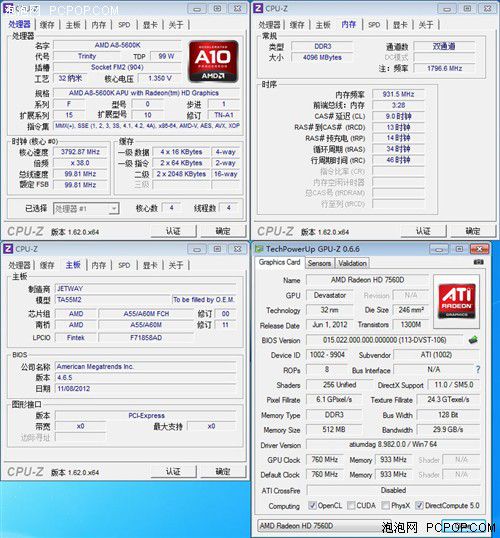Close the GPU-Z window

[x=479, y=249]
